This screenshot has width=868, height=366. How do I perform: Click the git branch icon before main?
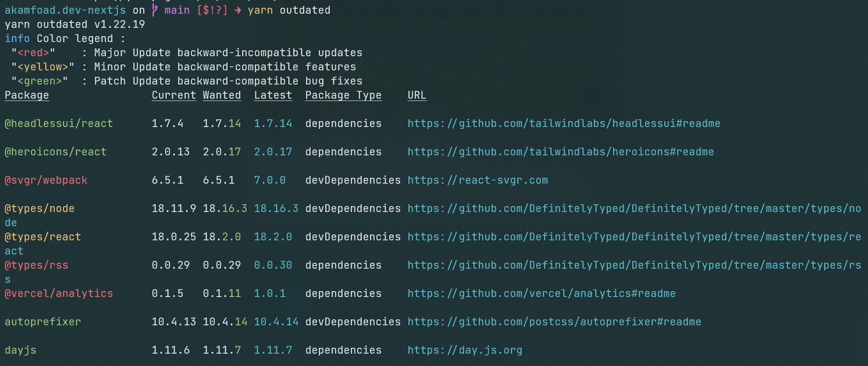(155, 10)
